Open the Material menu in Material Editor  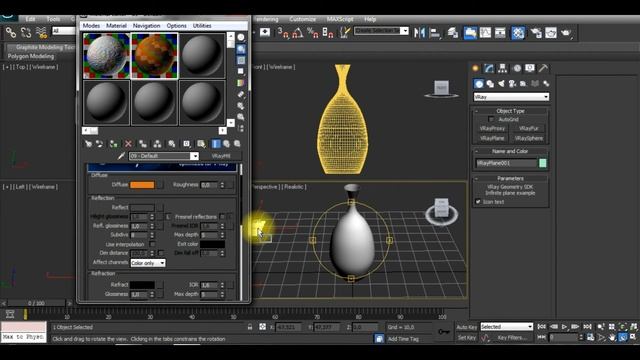tap(116, 26)
